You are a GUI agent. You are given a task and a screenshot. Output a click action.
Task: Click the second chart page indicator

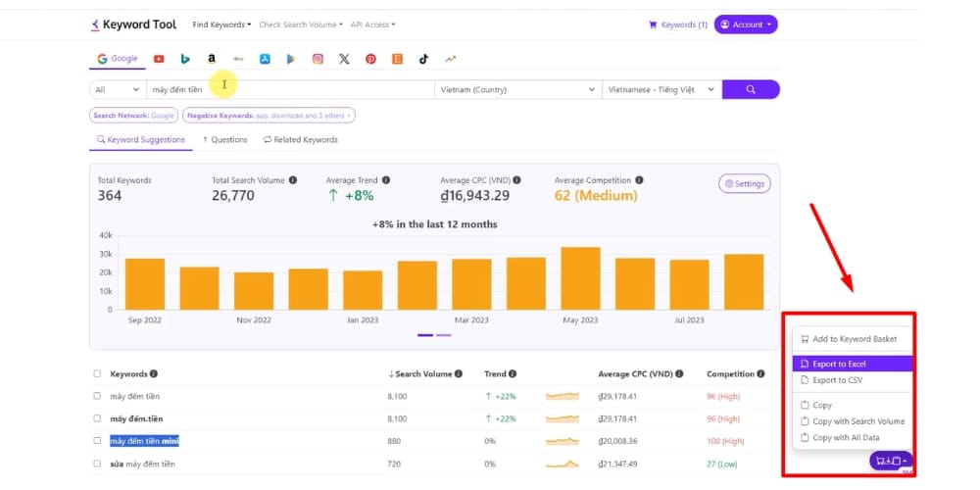(444, 335)
